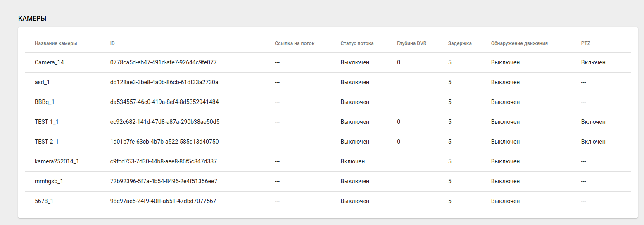Select the asd_1 camera row

click(42, 82)
